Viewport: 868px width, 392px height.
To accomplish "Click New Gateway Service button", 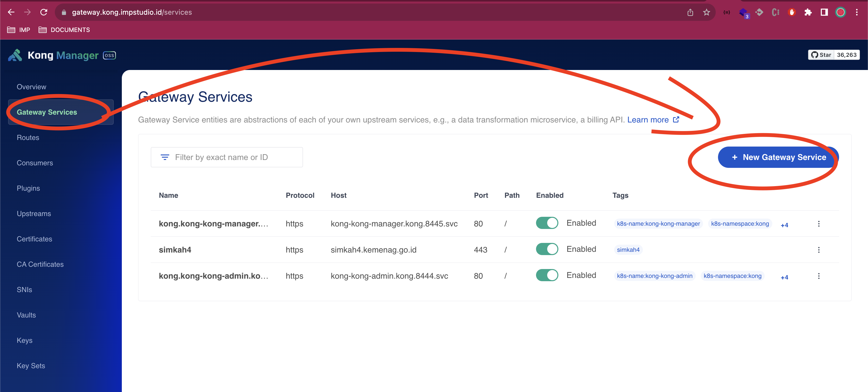I will tap(778, 157).
